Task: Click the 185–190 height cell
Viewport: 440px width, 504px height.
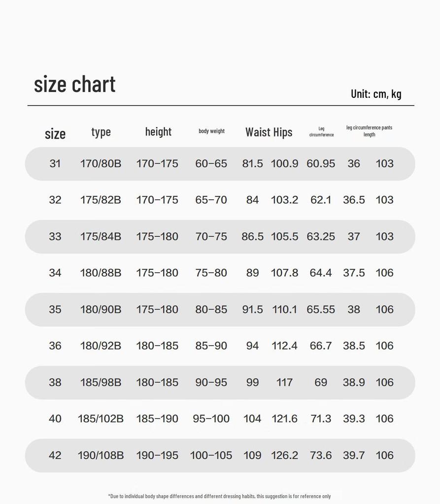Action: (x=157, y=418)
